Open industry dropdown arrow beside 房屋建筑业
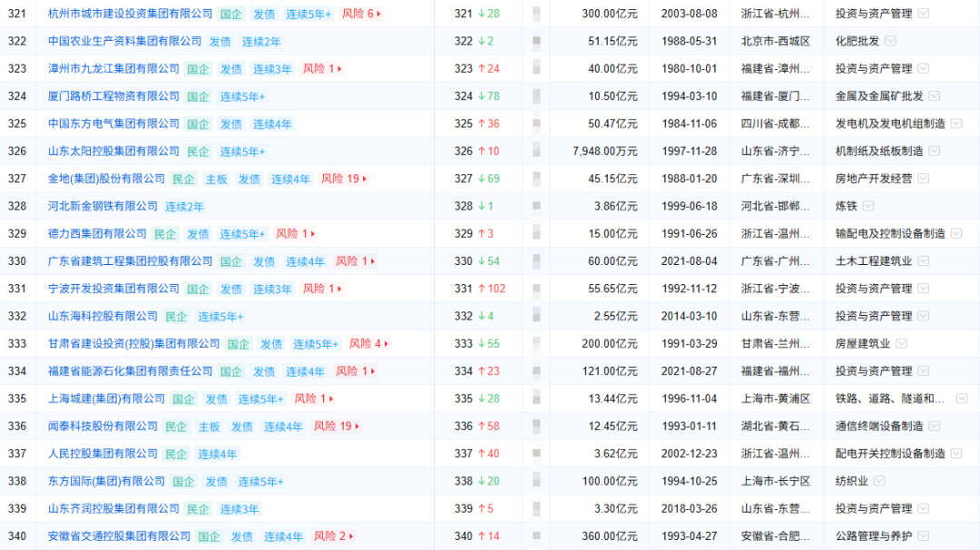 coord(901,344)
